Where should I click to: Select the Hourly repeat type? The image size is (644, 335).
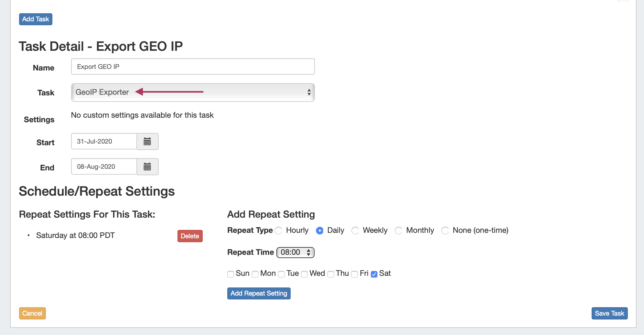(278, 231)
